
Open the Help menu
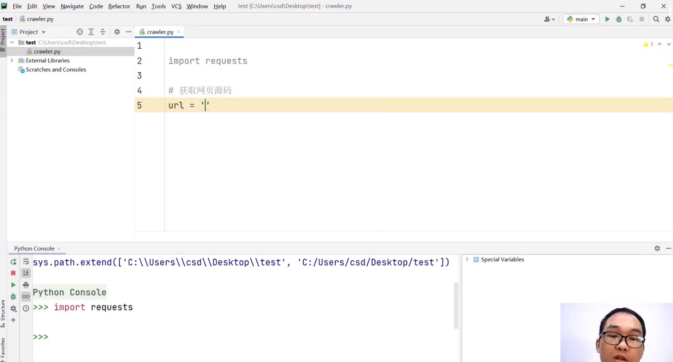point(220,6)
